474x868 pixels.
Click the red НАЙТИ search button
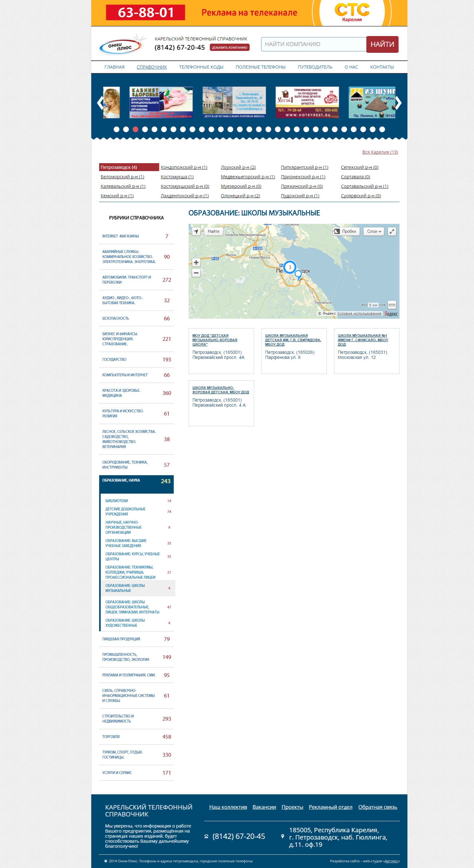click(x=382, y=44)
